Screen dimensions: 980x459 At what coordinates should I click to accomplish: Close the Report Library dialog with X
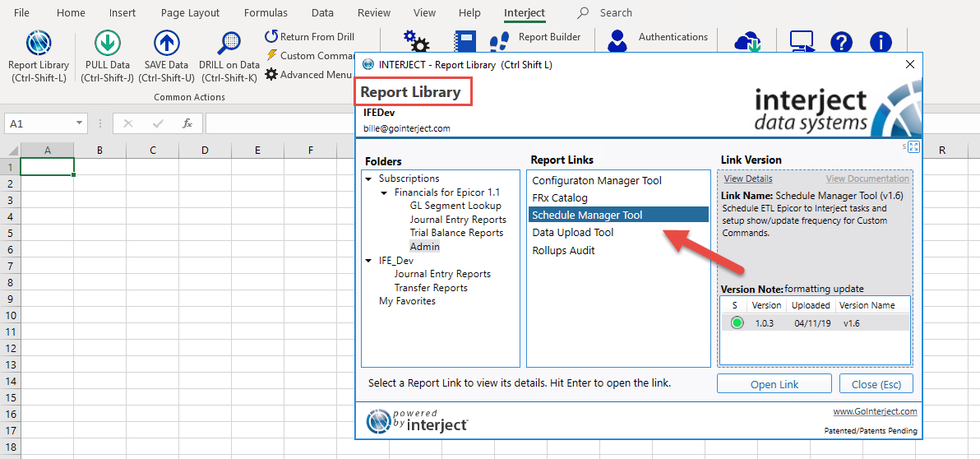coord(910,64)
